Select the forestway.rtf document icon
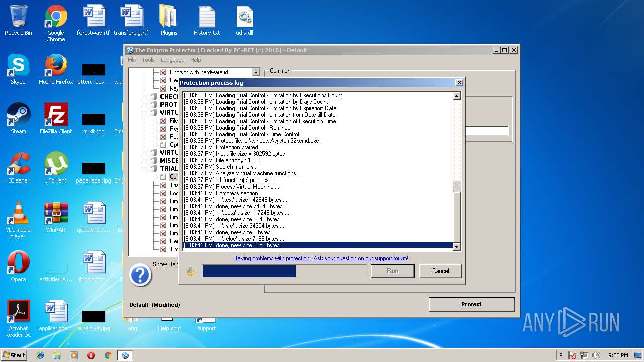The width and height of the screenshot is (644, 362). [94, 21]
